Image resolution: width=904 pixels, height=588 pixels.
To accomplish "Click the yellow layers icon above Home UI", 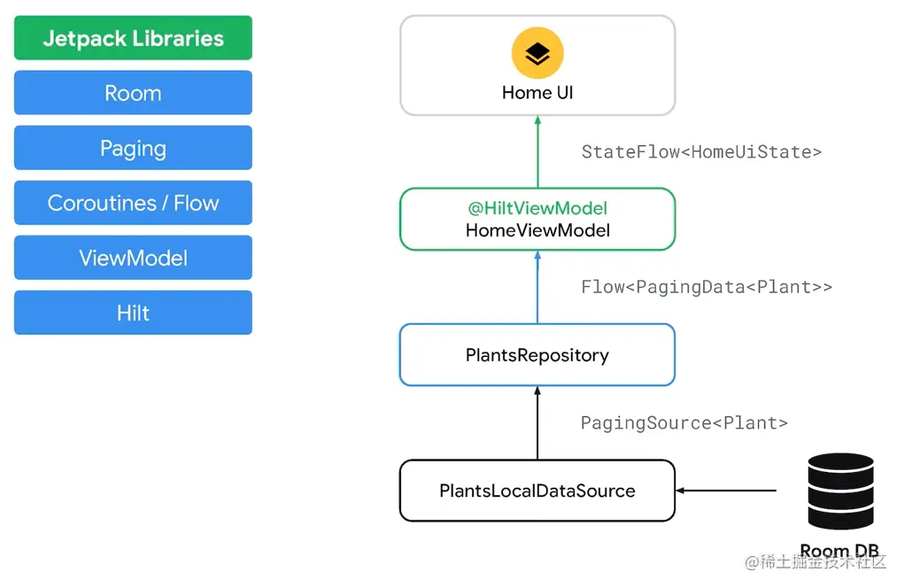I will (537, 52).
